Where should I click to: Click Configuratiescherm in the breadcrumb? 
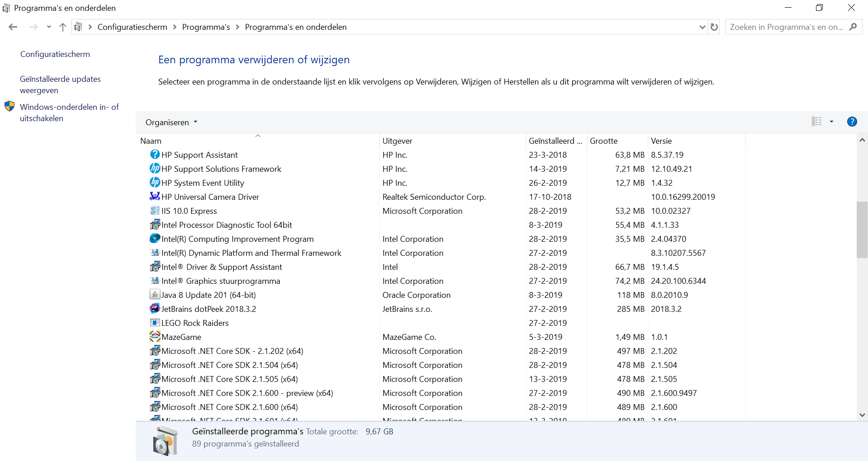[132, 27]
